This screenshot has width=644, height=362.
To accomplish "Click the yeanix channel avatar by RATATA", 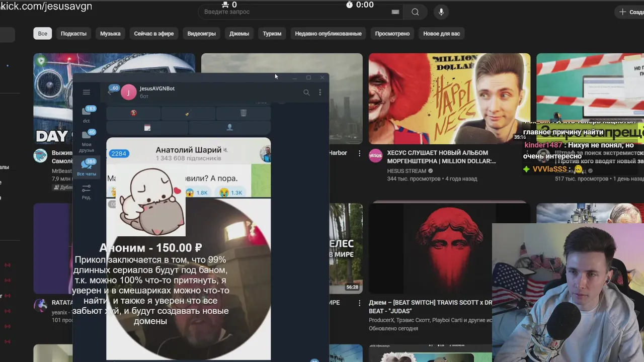I will (40, 305).
